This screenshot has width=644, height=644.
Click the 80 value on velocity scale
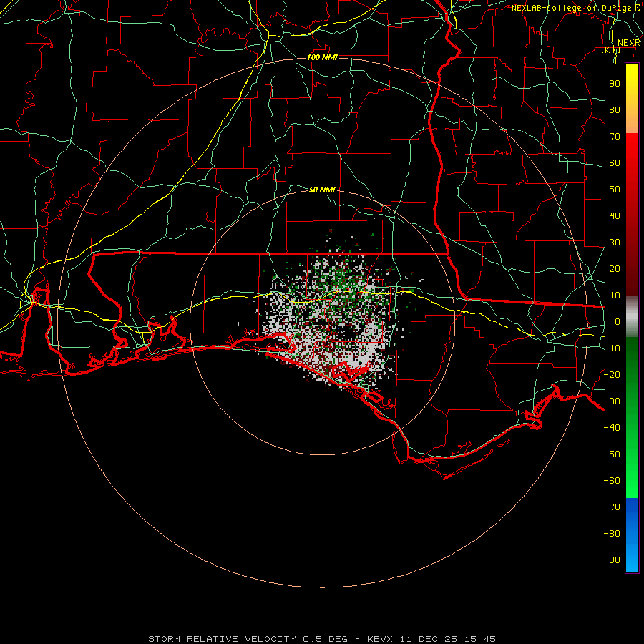615,110
